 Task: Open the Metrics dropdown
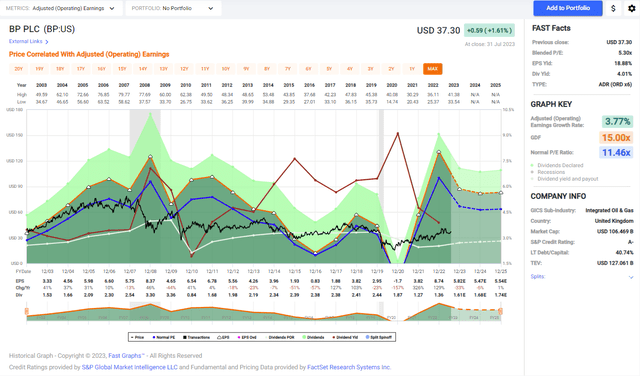[61, 8]
